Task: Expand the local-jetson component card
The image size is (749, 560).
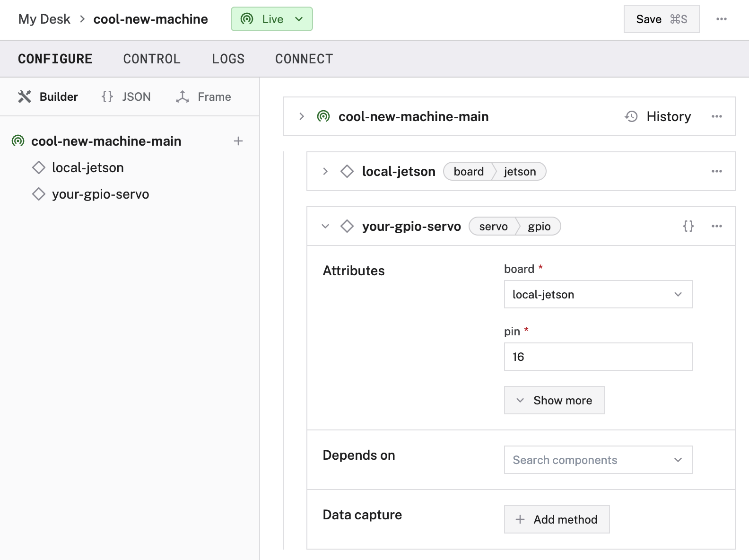Action: (325, 171)
